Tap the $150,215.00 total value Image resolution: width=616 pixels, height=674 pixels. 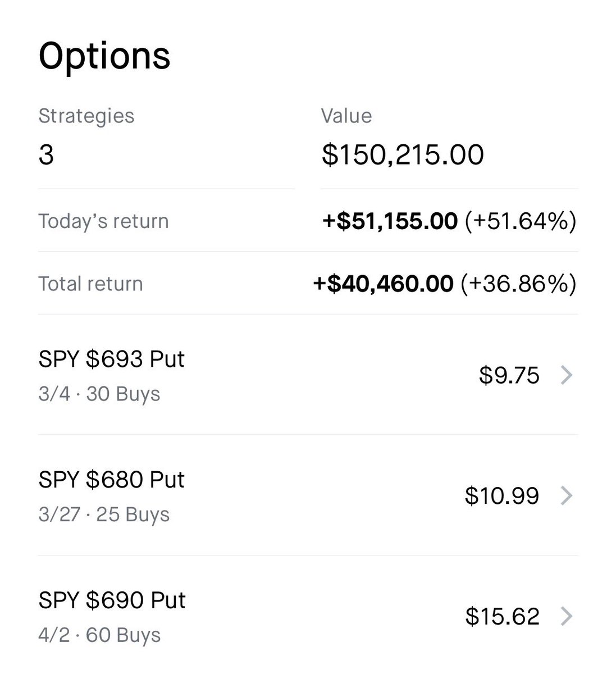pyautogui.click(x=402, y=154)
